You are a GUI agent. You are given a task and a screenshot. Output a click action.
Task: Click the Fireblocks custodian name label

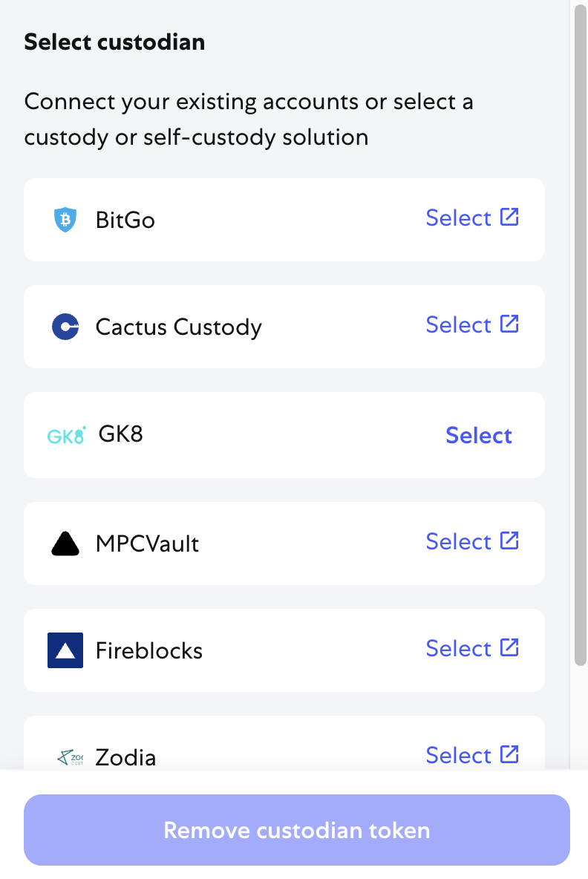pyautogui.click(x=149, y=651)
